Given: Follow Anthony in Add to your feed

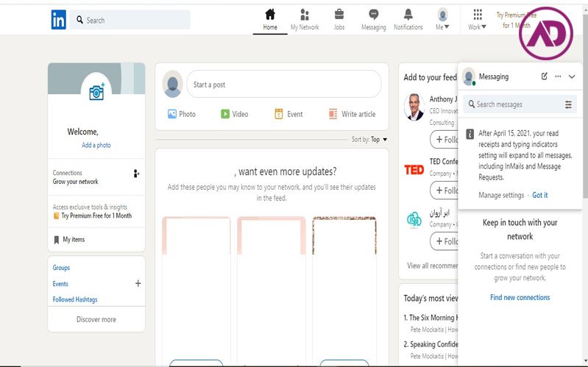Looking at the screenshot, I should (x=444, y=140).
